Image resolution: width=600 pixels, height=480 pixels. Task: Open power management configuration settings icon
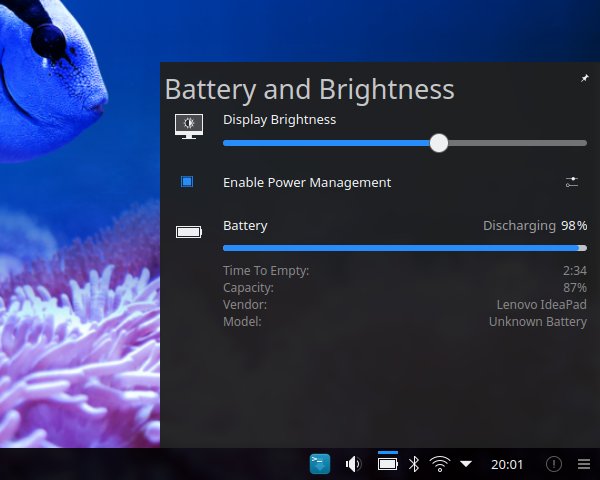pos(572,182)
